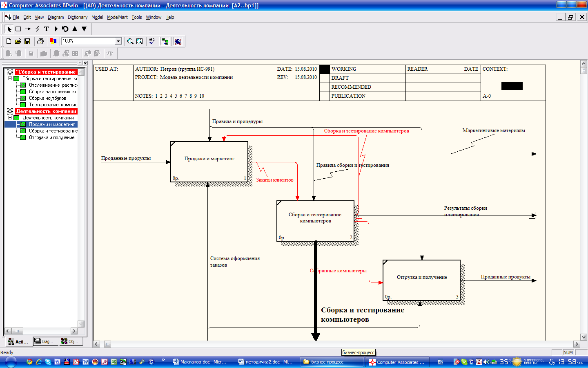This screenshot has height=368, width=588.
Task: Open the ModelMart menu
Action: click(117, 17)
